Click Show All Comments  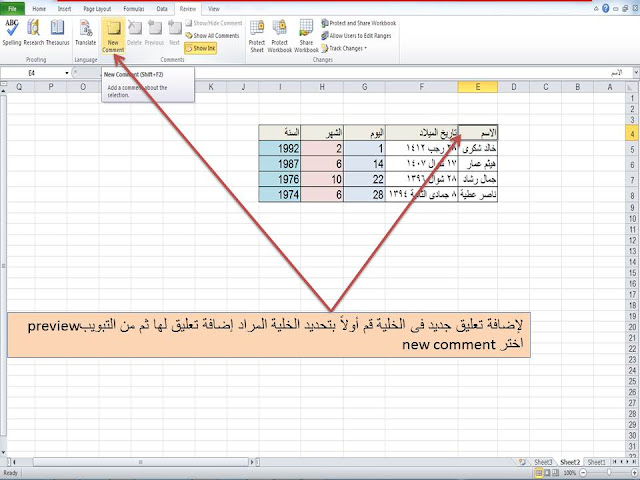[212, 36]
